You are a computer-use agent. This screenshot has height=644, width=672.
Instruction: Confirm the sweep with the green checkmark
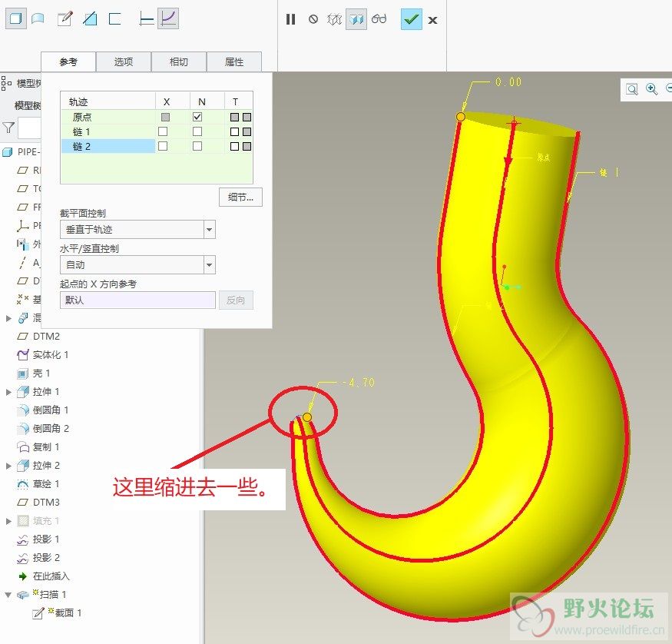point(411,19)
